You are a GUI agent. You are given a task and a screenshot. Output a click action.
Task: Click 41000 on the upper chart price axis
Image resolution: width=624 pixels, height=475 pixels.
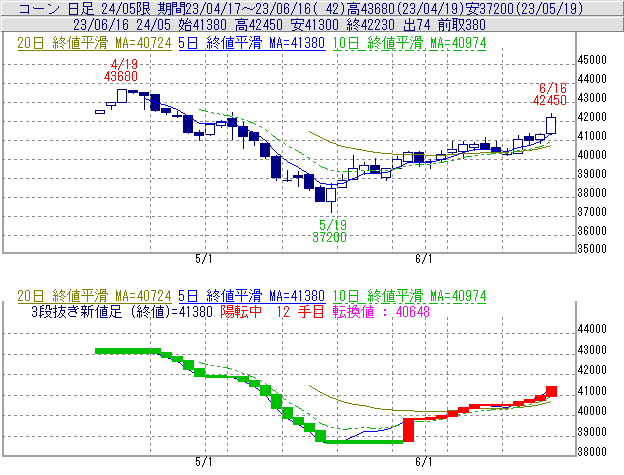pos(592,136)
